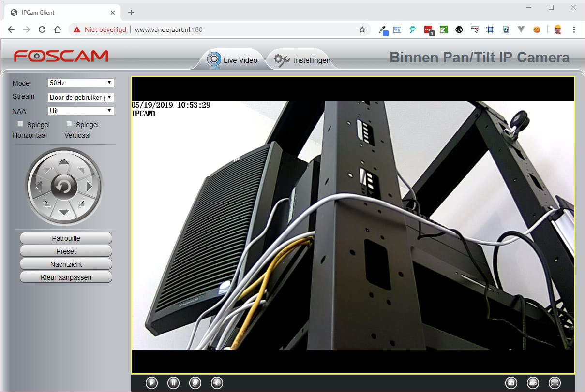Open the Chrome three-dot menu
Screen dimensions: 585x392
[x=574, y=29]
